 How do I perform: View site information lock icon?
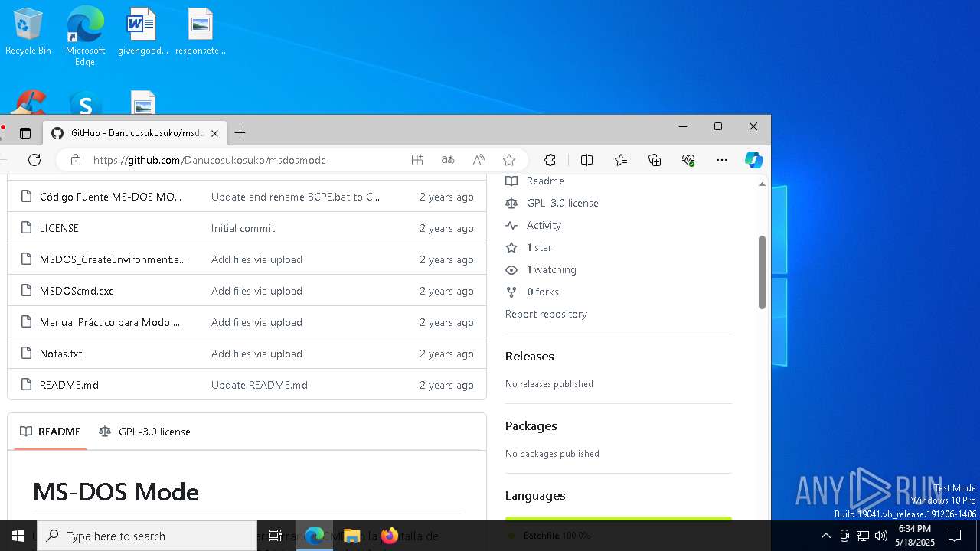(75, 160)
